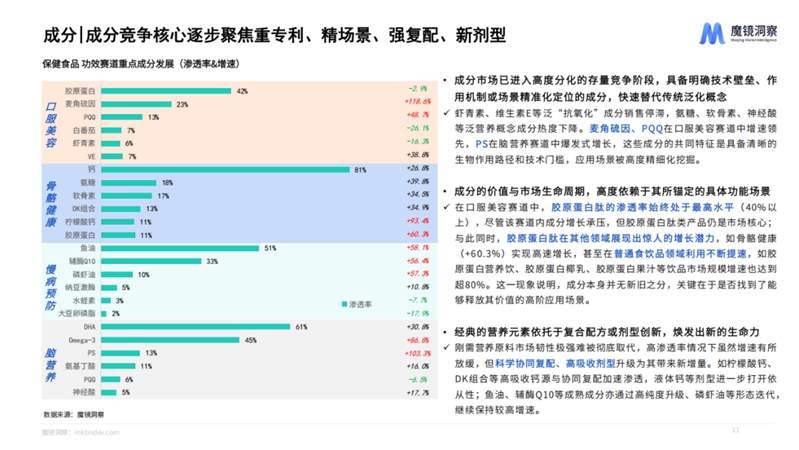Click the page number 11
Screen dimensions: 799x450
click(x=736, y=430)
